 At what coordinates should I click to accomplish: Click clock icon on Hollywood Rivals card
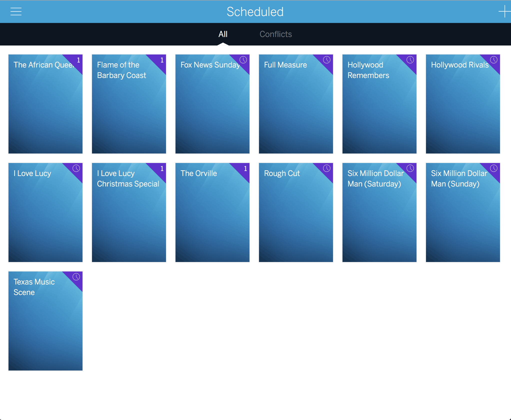[x=494, y=60]
